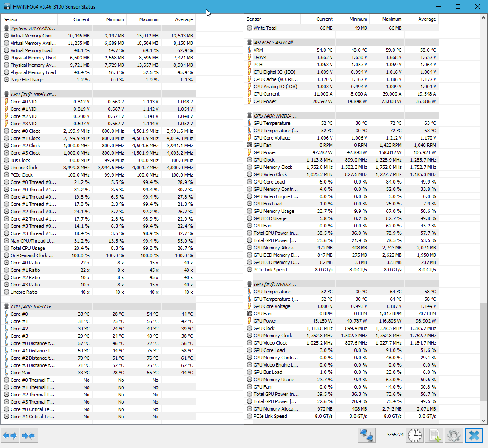This screenshot has height=448, width=488.
Task: Select the ASUS EC sensor group header
Action: click(276, 43)
